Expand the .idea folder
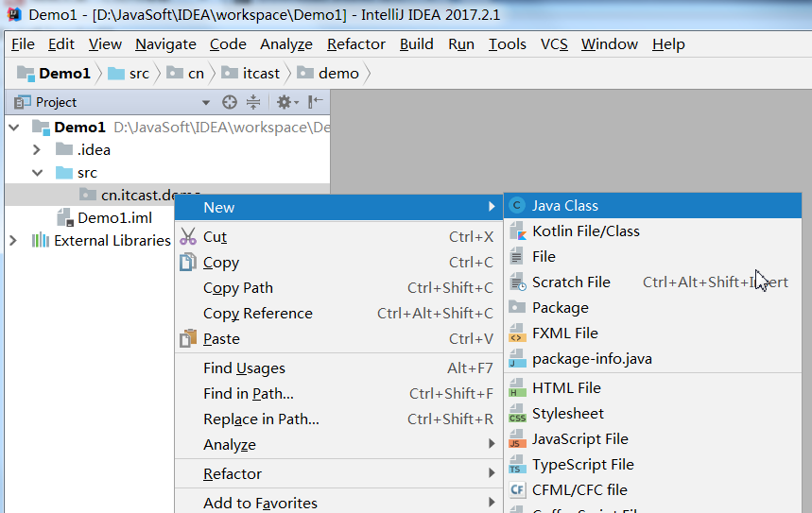The height and width of the screenshot is (513, 812). pos(37,149)
